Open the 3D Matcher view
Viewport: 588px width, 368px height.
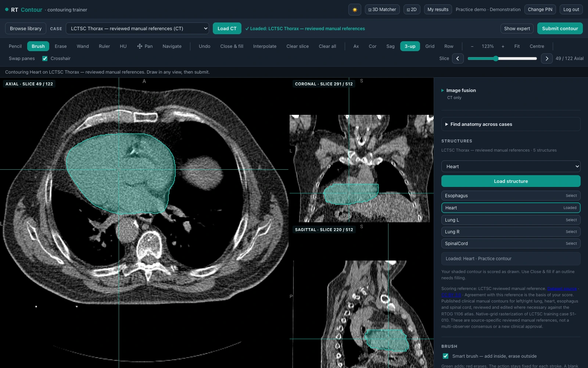(382, 10)
